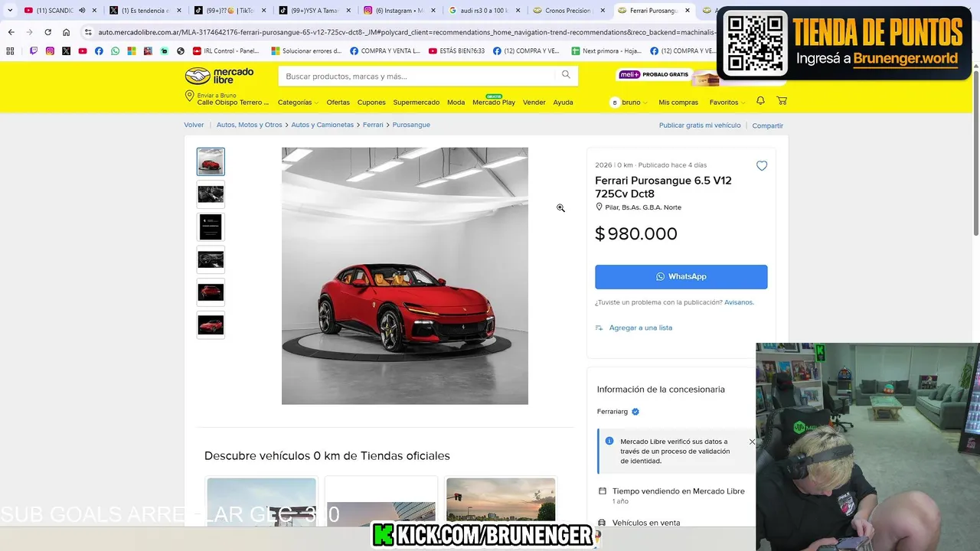The height and width of the screenshot is (551, 980).
Task: Click the page vertical scrollbar
Action: pyautogui.click(x=975, y=153)
